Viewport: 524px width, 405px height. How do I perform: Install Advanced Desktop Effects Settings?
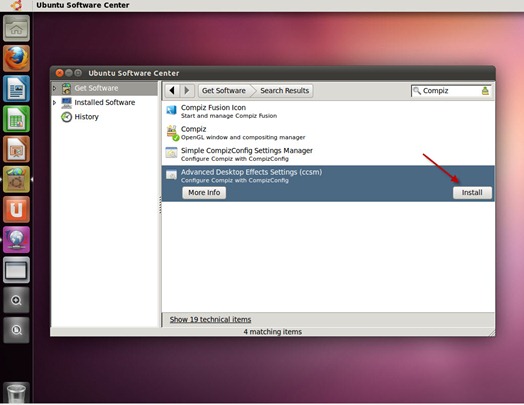pos(472,193)
